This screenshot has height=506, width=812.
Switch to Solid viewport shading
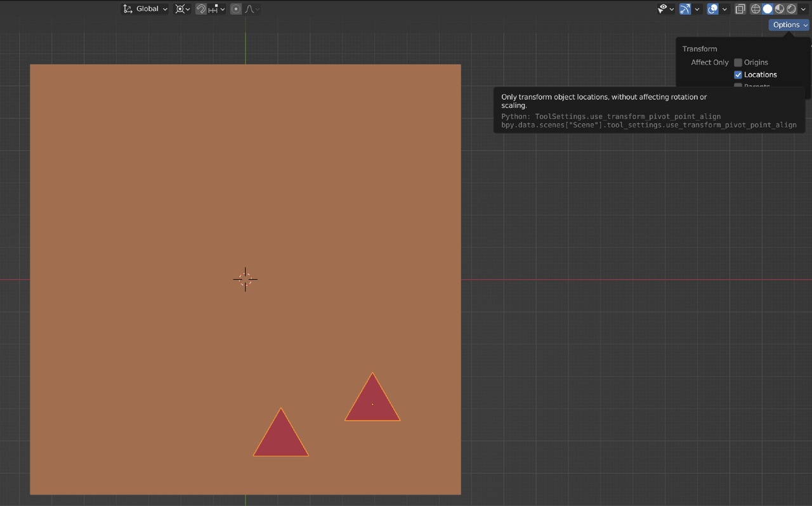tap(768, 9)
